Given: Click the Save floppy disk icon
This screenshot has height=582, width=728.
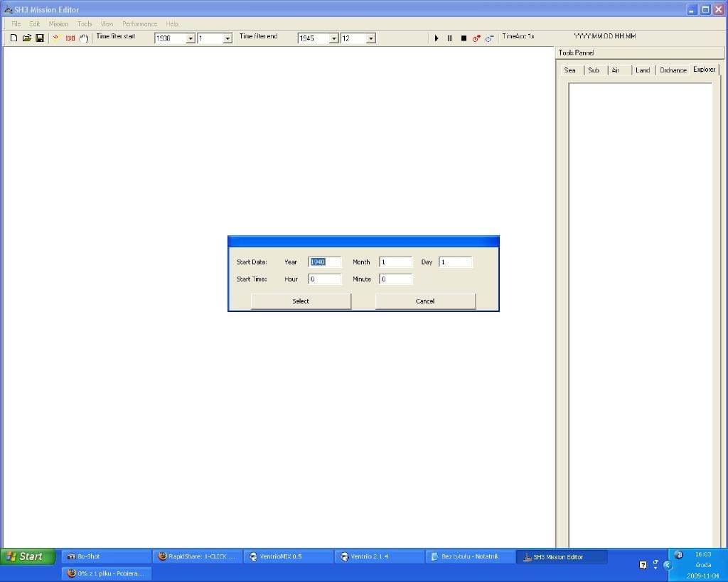Looking at the screenshot, I should [40, 38].
